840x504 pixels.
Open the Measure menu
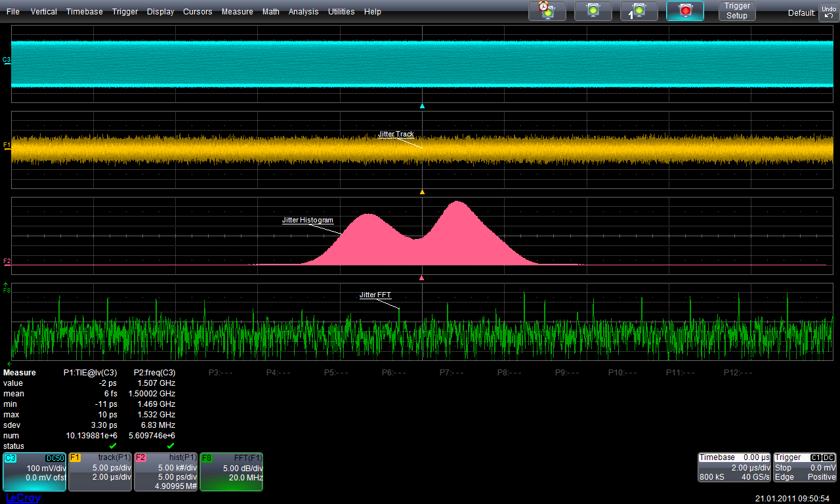pos(237,12)
